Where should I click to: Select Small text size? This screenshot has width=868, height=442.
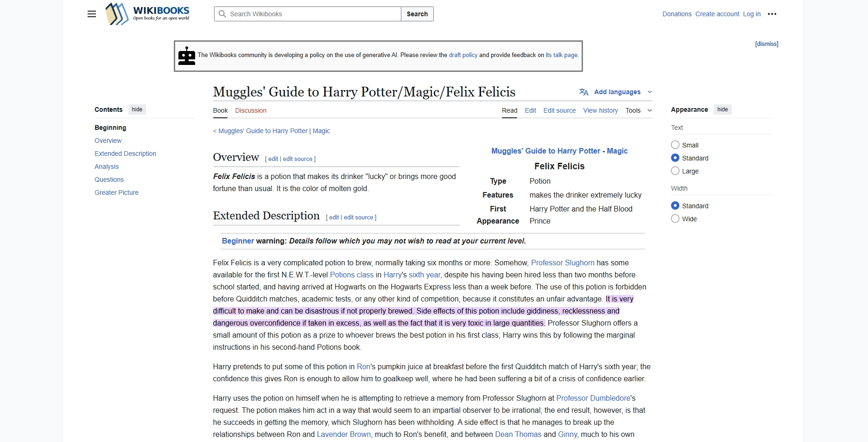675,145
